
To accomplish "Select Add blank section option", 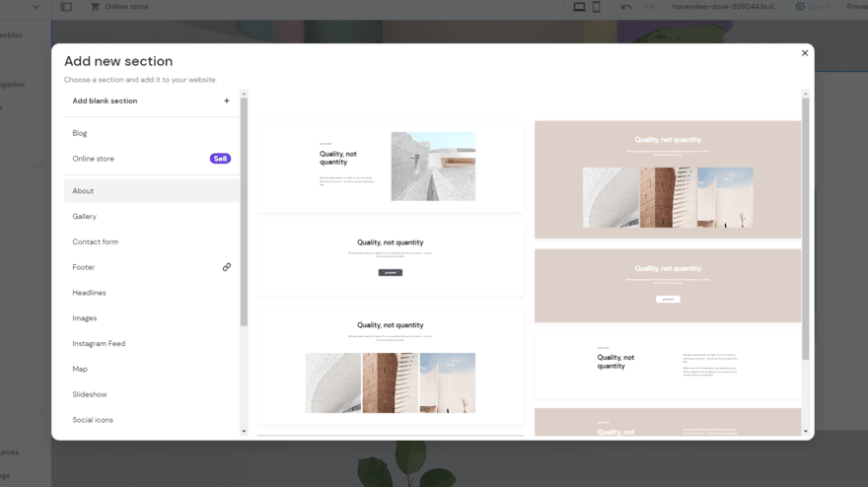I will point(152,101).
